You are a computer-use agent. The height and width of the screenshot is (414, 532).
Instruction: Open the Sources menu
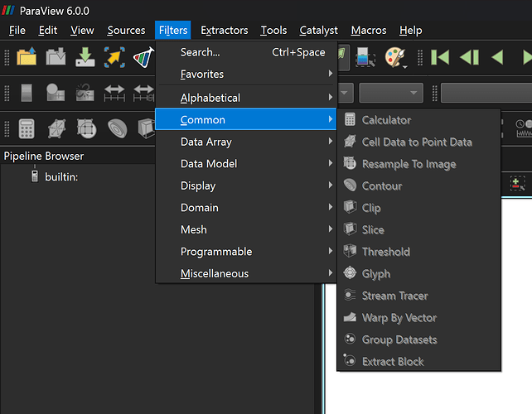pyautogui.click(x=126, y=30)
